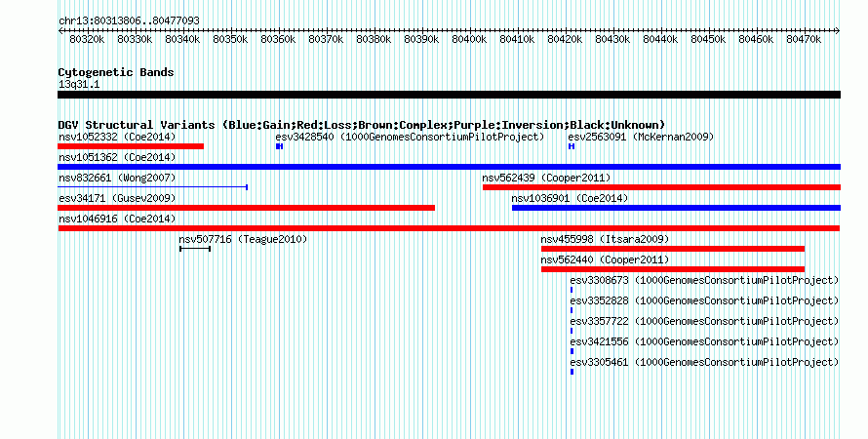Open the esv2563091 (McKernan2009) label
The height and width of the screenshot is (439, 868).
click(x=641, y=137)
